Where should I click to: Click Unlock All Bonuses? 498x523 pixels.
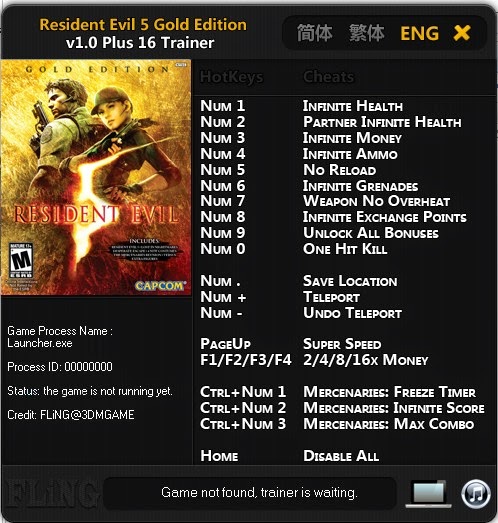[371, 233]
